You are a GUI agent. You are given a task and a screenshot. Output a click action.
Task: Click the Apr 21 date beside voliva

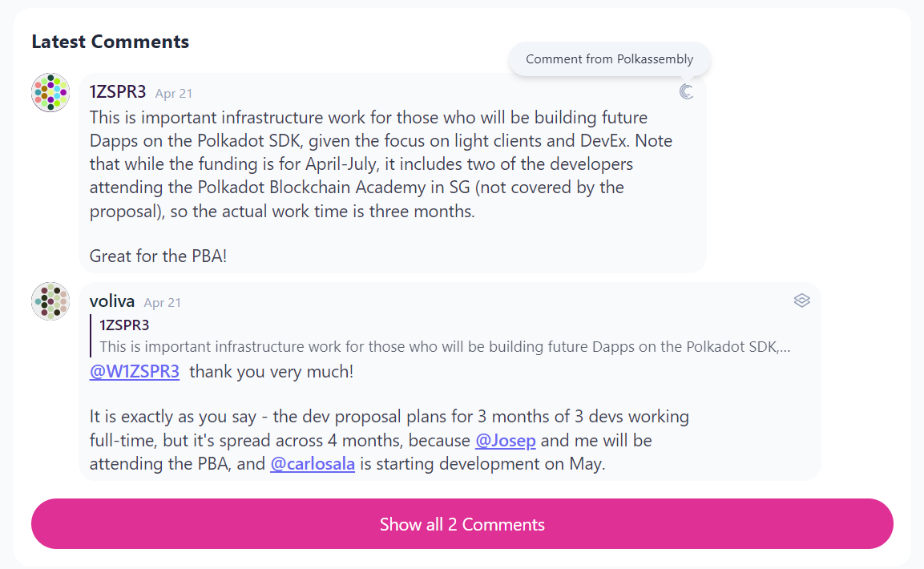coord(163,302)
